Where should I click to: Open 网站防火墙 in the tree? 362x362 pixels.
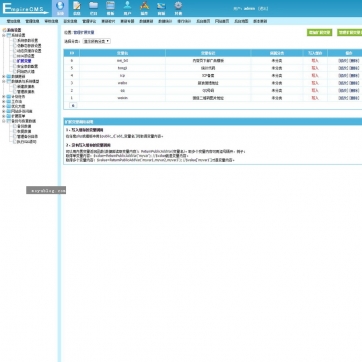pos(26,71)
